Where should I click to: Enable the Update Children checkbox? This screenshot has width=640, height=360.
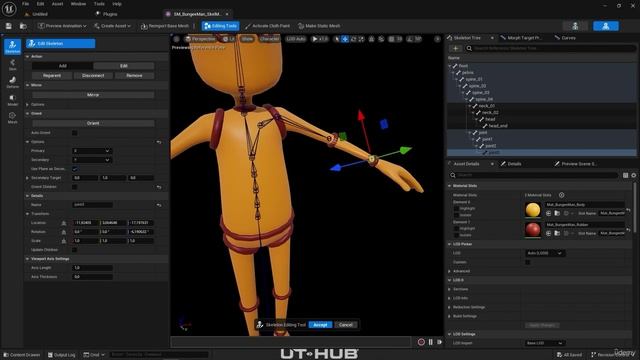click(75, 249)
